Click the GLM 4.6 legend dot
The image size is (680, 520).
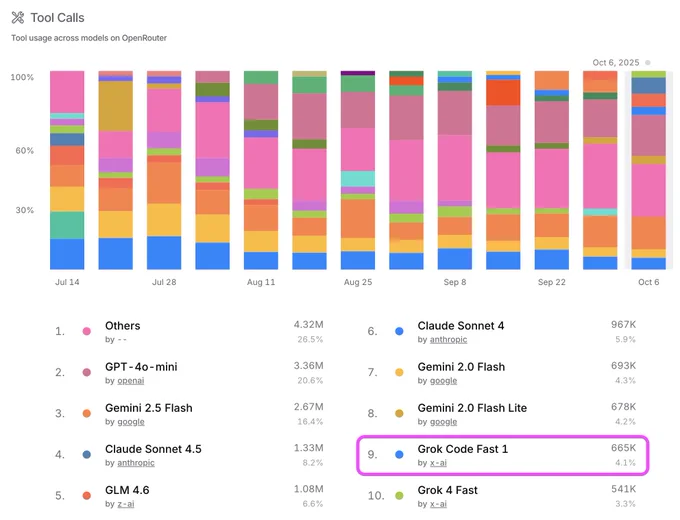click(x=87, y=495)
